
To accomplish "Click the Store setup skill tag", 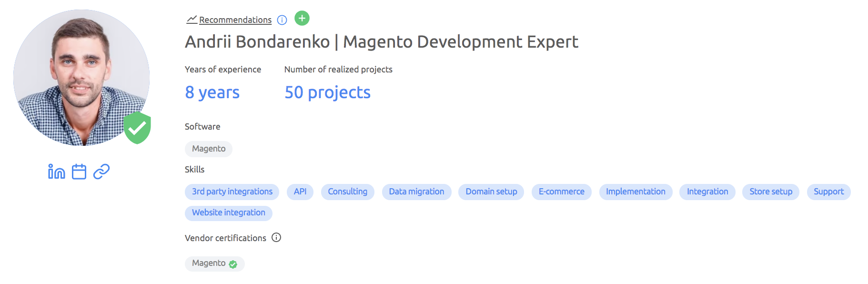I will (x=771, y=192).
